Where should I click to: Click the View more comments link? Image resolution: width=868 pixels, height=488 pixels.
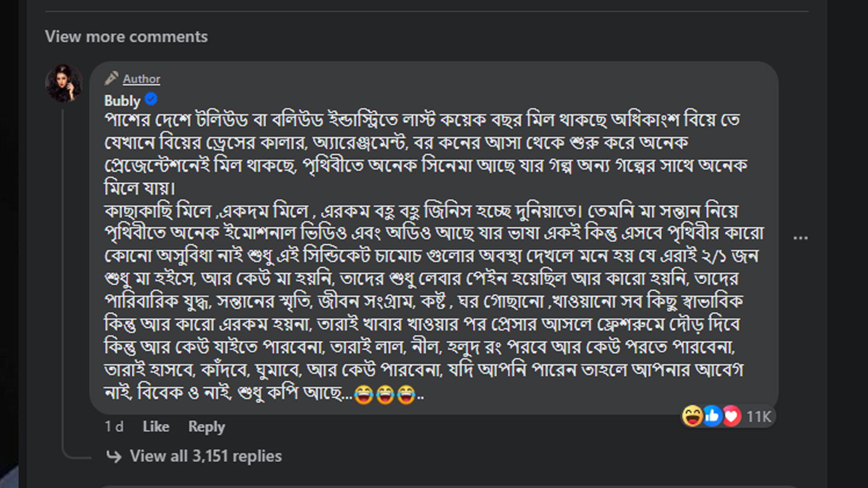pos(126,37)
